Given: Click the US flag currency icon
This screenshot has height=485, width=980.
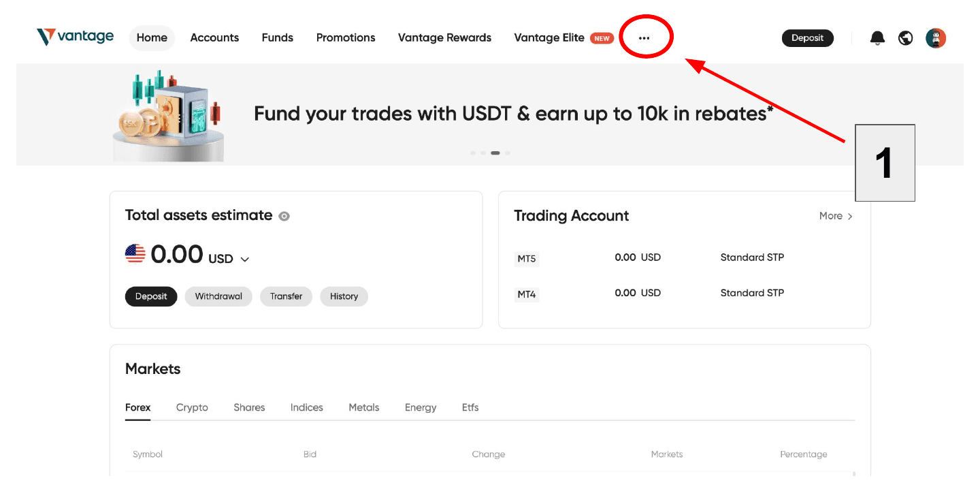Looking at the screenshot, I should [x=135, y=254].
